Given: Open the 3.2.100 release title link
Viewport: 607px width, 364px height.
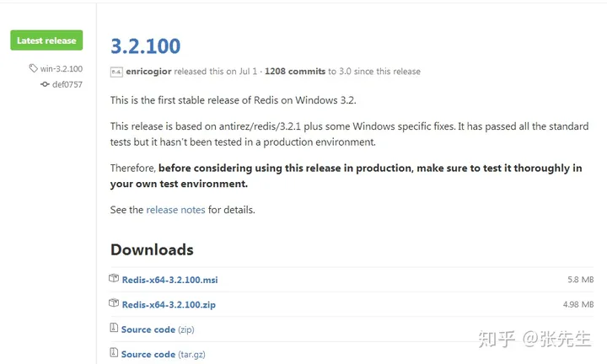Looking at the screenshot, I should point(146,46).
